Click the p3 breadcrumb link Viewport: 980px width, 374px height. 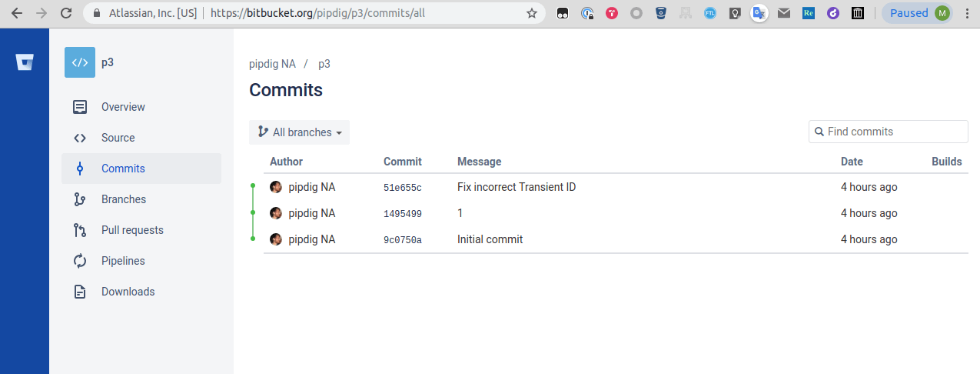pos(324,64)
